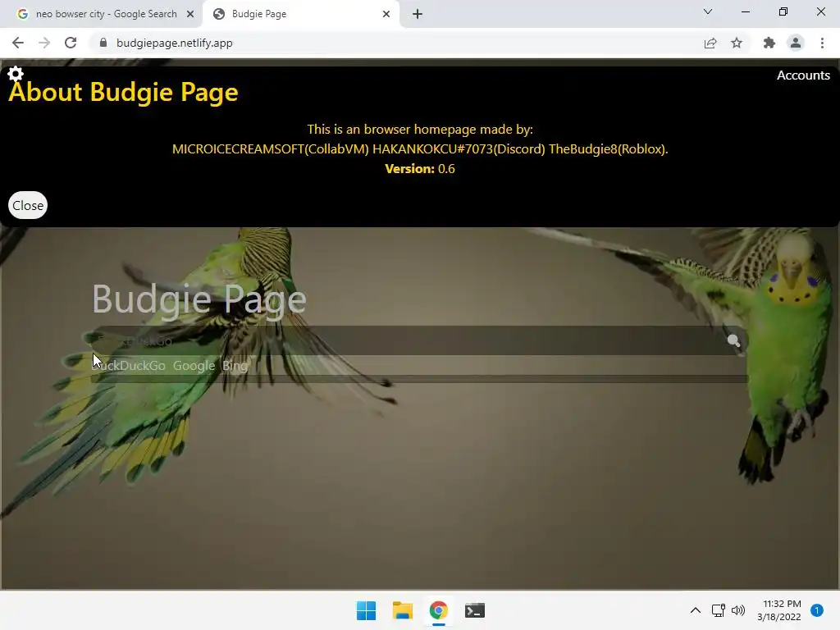Select Bing search engine
840x630 pixels.
tap(235, 366)
